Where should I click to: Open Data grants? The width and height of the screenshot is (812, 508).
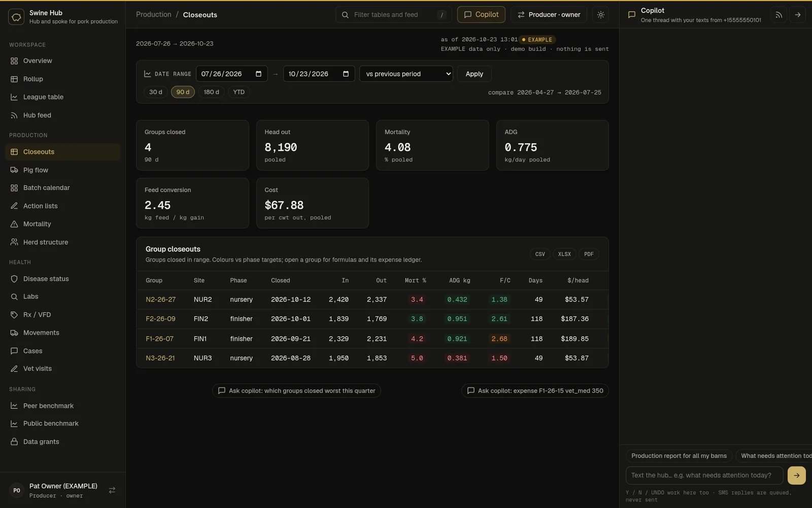[63, 442]
